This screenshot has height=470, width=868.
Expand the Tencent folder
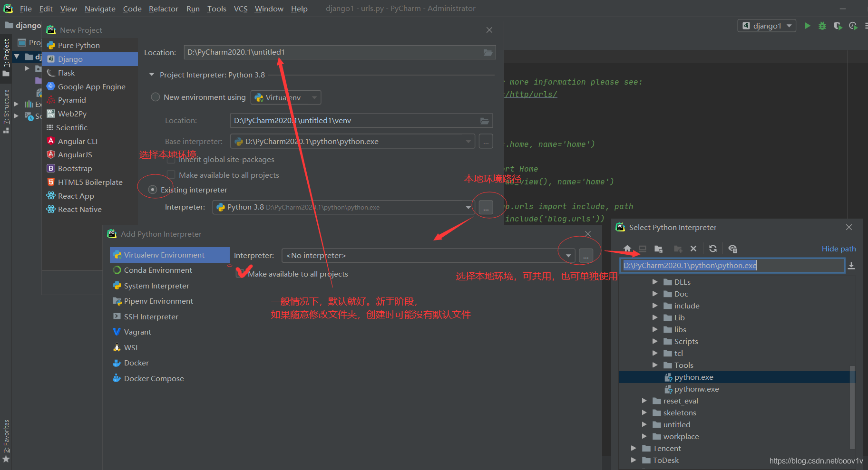point(634,448)
